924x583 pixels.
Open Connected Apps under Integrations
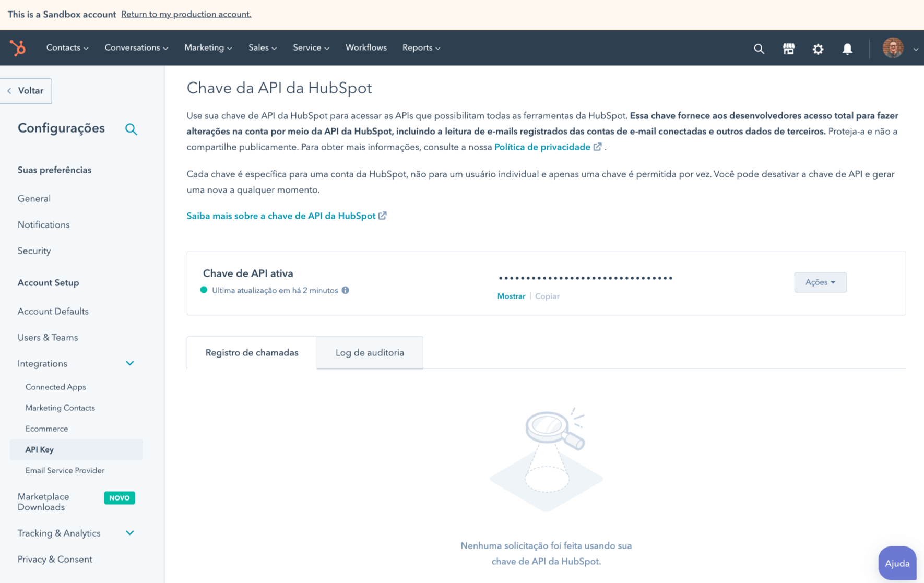pos(55,387)
